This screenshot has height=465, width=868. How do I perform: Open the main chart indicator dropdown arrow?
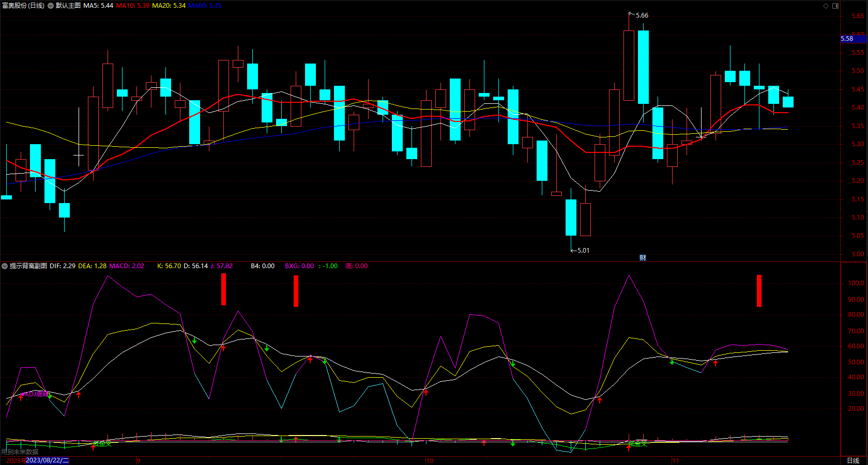[51, 6]
